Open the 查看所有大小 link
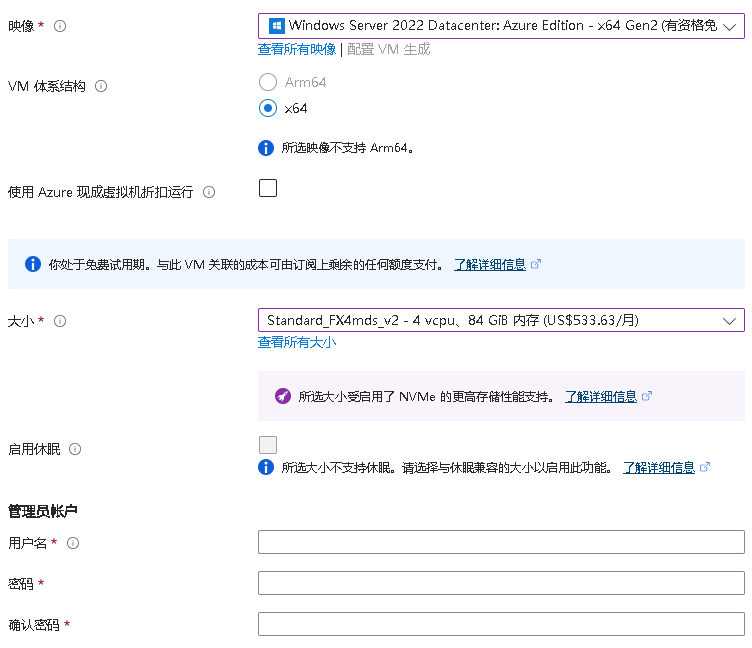The width and height of the screenshot is (752, 648). coord(297,342)
